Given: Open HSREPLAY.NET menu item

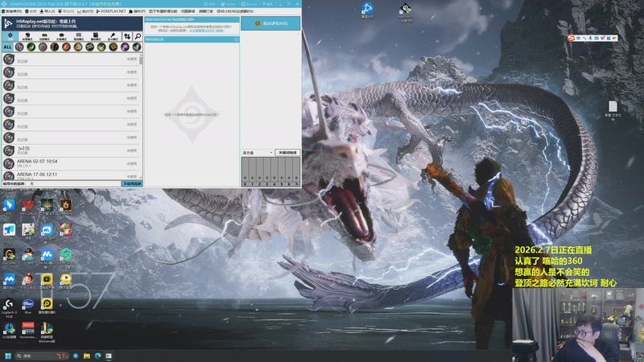Looking at the screenshot, I should point(111,11).
